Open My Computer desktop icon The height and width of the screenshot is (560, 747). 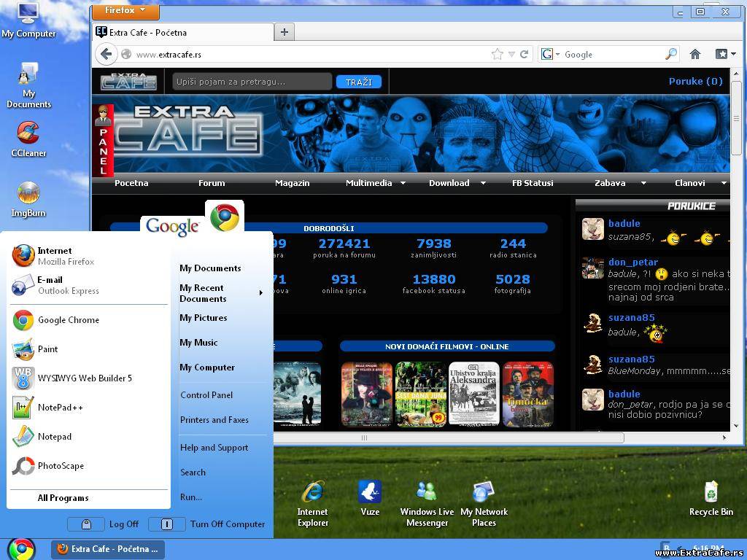click(28, 20)
